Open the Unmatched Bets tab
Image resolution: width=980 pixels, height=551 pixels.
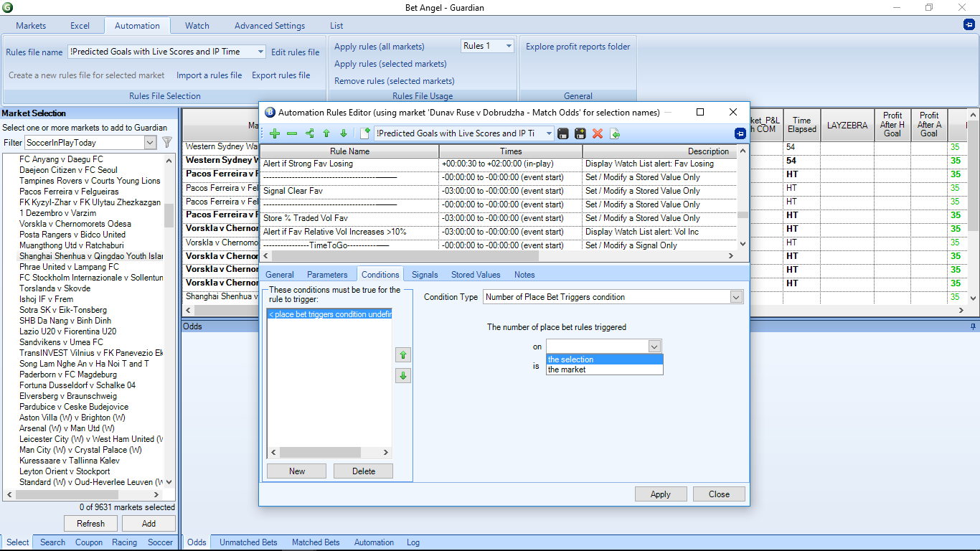click(x=248, y=542)
